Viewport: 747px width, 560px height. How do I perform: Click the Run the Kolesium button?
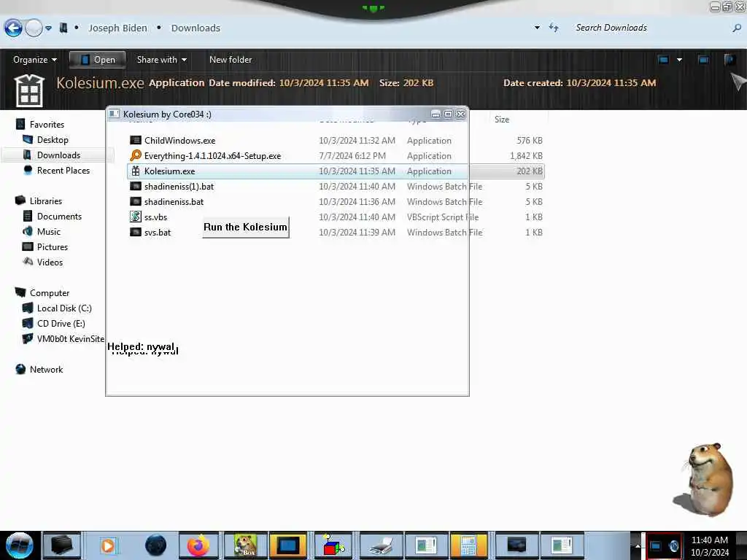click(x=245, y=227)
